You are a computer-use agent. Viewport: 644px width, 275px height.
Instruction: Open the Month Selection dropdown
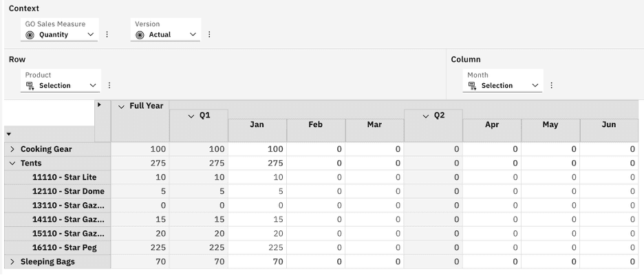click(x=535, y=86)
